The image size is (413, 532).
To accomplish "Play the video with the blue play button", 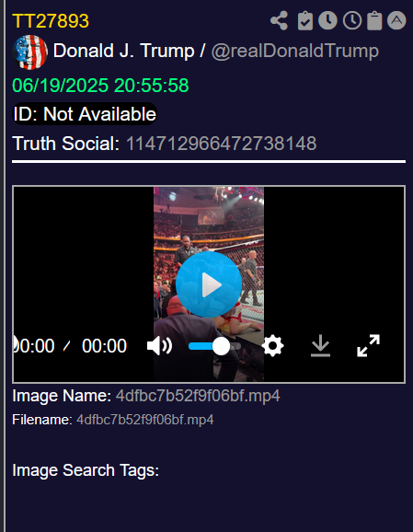I will pyautogui.click(x=209, y=284).
